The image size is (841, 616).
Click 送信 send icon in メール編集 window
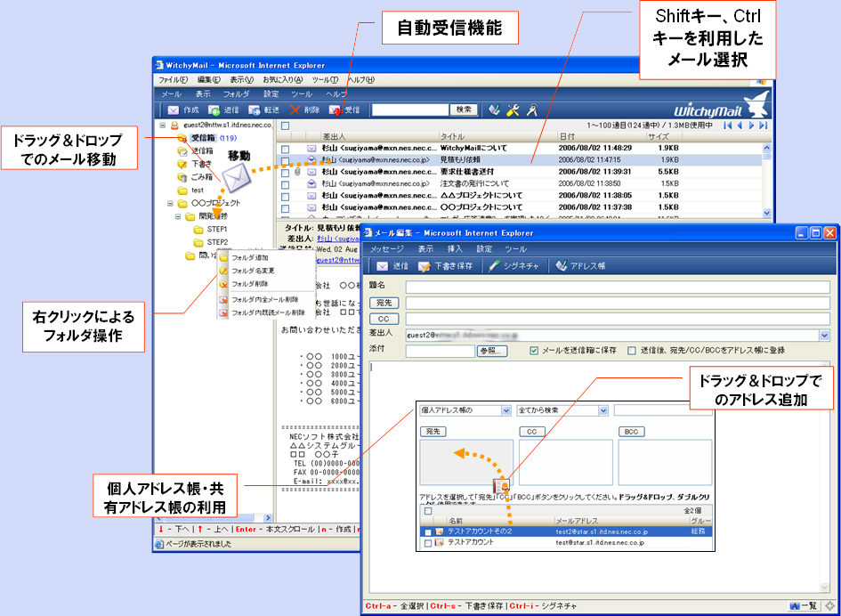pos(382,265)
